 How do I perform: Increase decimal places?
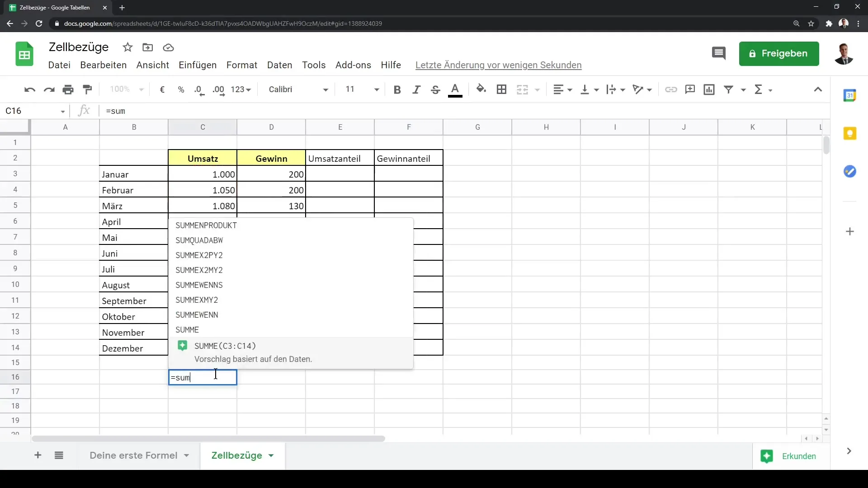[218, 89]
